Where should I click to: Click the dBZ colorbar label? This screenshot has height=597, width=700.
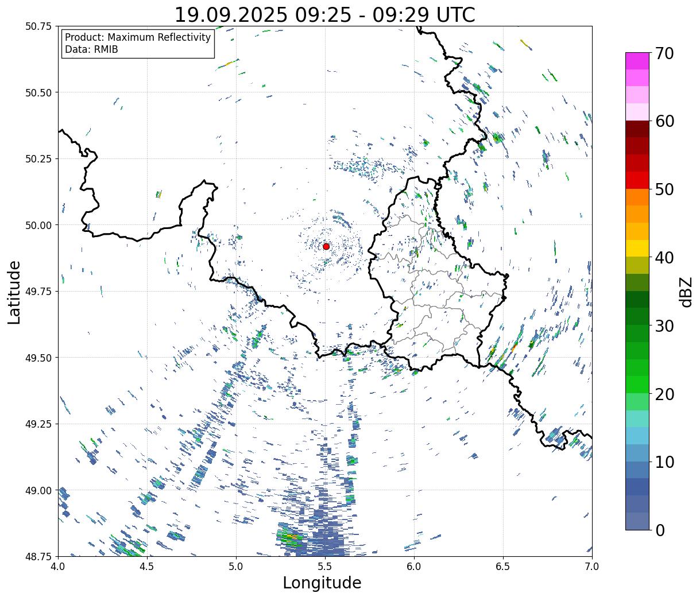[x=686, y=291]
